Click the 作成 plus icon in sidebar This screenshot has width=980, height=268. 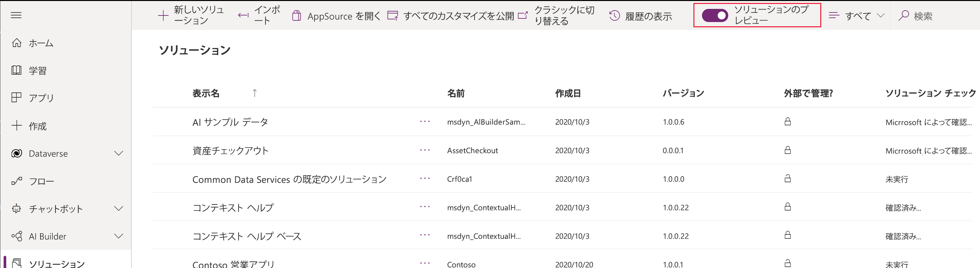(x=16, y=126)
